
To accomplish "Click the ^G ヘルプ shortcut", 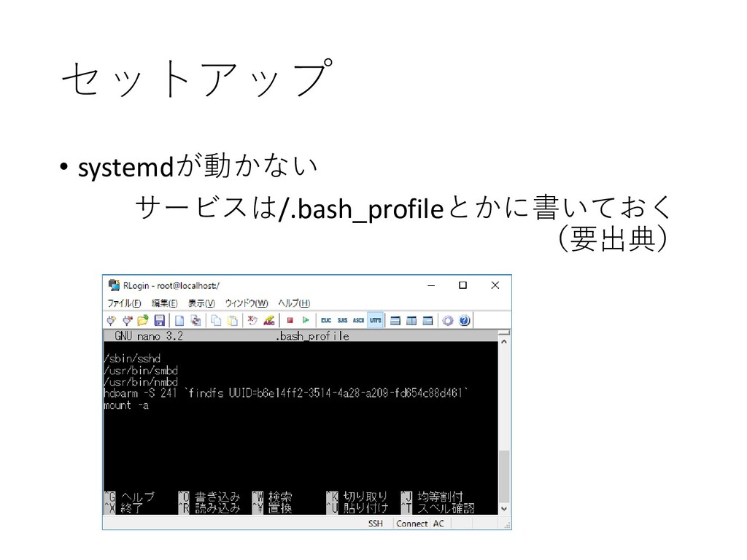I will click(130, 497).
